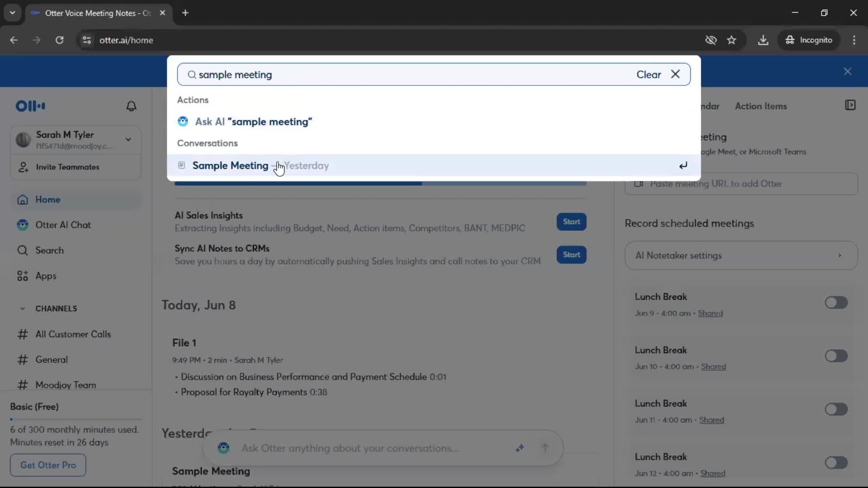Open AI Notetaker settings chevron
This screenshot has width=868, height=488.
tap(840, 256)
